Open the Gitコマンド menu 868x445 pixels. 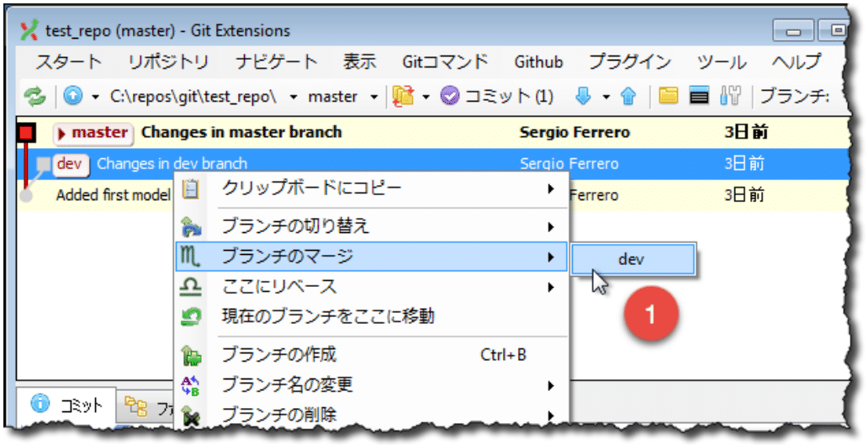(x=445, y=62)
